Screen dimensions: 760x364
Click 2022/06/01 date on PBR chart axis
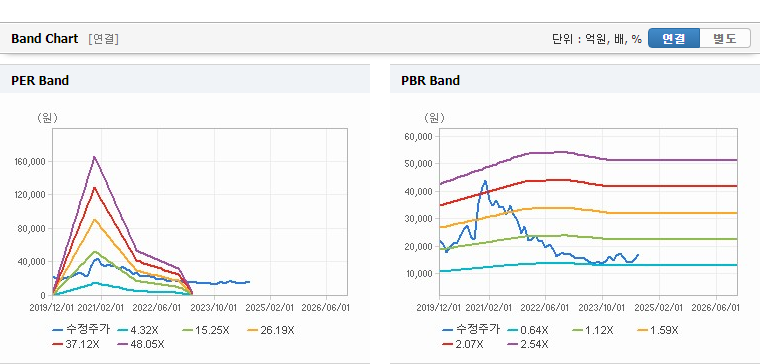(545, 308)
